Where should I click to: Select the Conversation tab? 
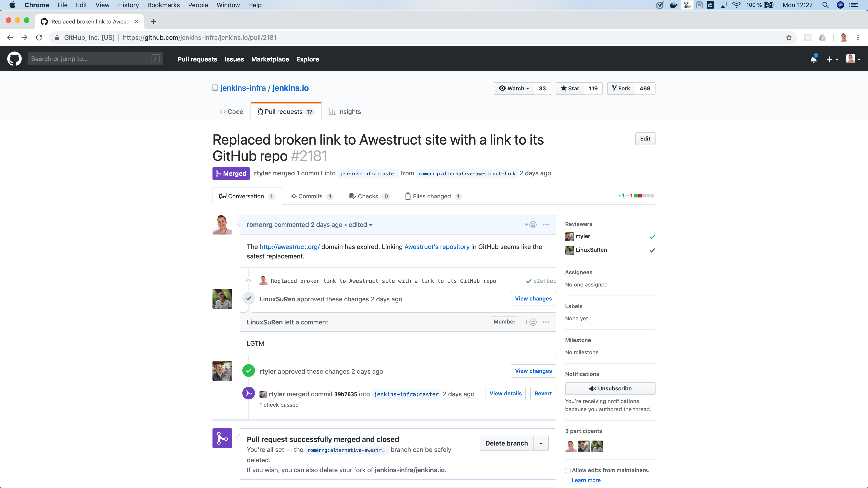(x=247, y=196)
